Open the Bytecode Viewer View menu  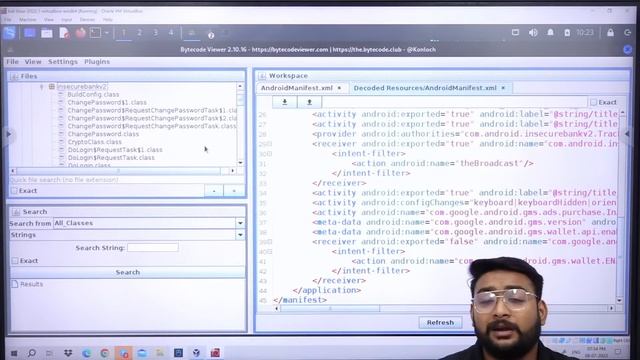click(33, 62)
